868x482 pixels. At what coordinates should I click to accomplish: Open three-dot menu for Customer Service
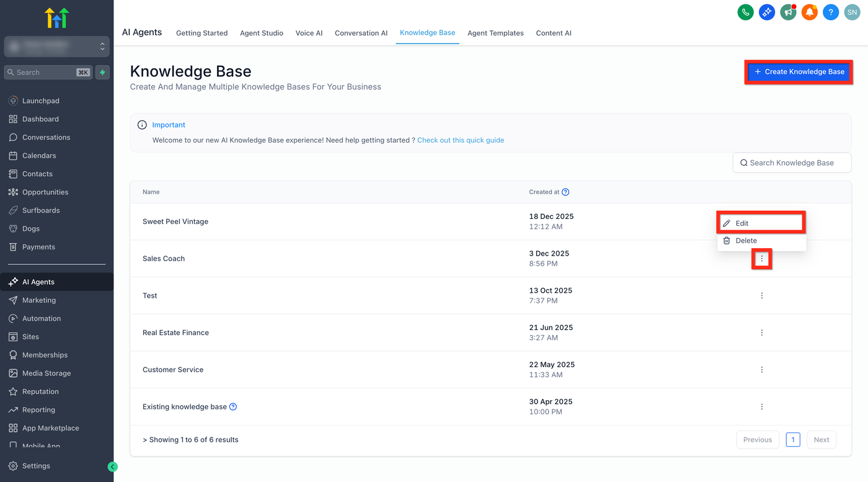pos(761,370)
